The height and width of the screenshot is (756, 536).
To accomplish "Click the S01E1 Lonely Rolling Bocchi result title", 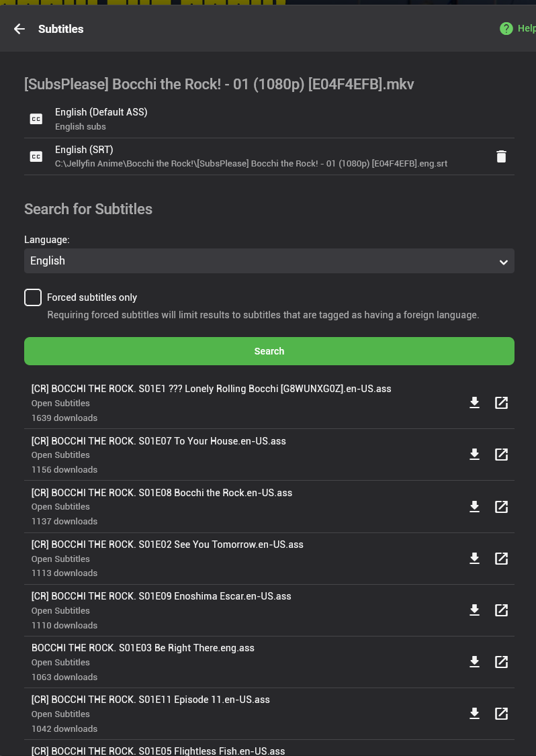I will 211,389.
